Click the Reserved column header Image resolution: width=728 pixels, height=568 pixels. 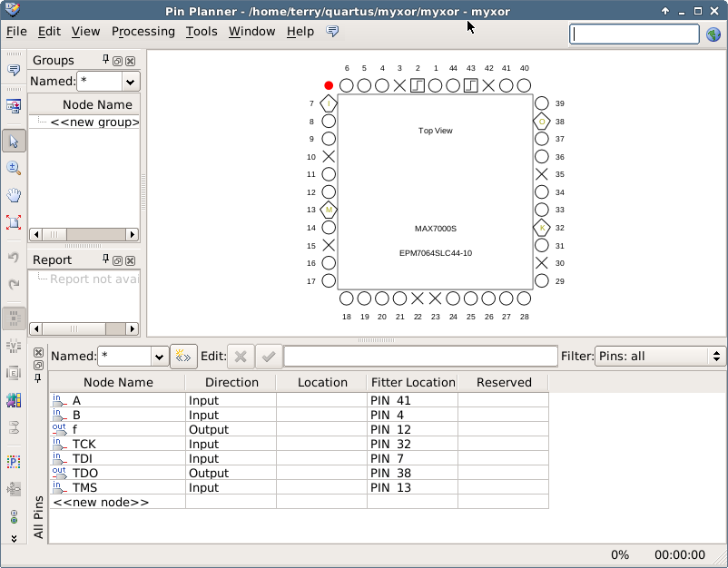[x=504, y=382]
